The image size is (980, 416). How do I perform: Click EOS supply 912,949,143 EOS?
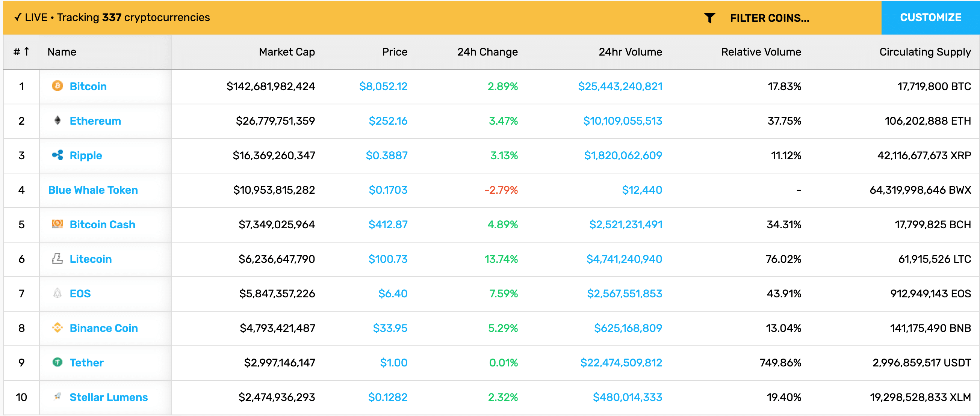[931, 294]
